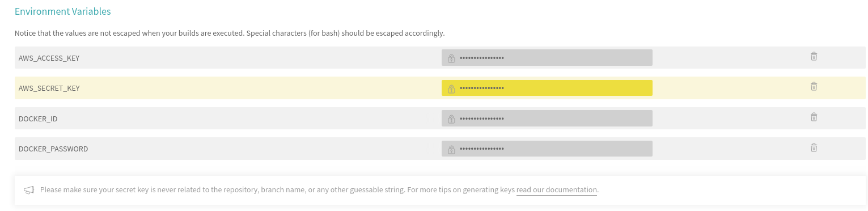Toggle the lock icon on AWS_SECRET_KEY value
868x211 pixels.
pos(451,88)
